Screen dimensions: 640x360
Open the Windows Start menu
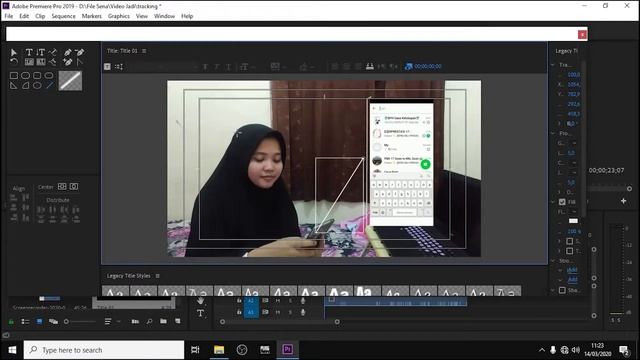(12, 350)
